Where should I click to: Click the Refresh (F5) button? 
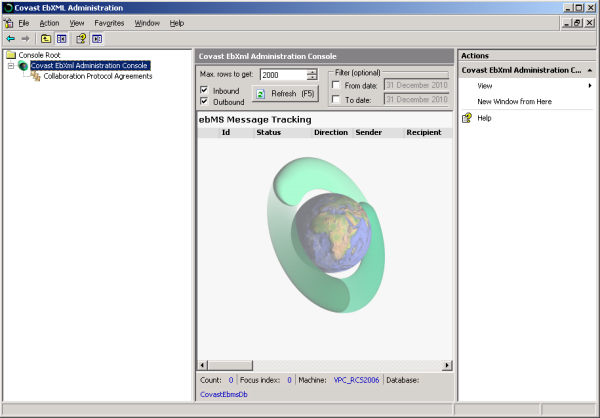[x=285, y=94]
